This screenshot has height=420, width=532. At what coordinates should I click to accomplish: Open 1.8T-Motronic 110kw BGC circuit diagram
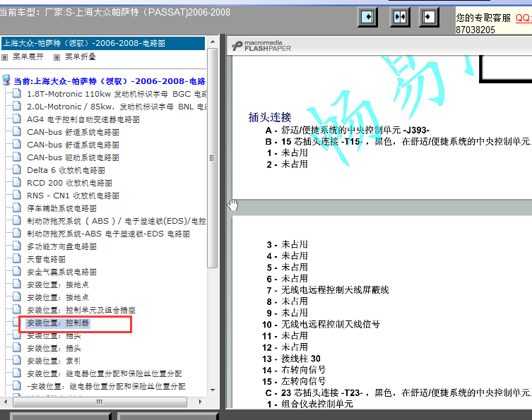tap(117, 94)
